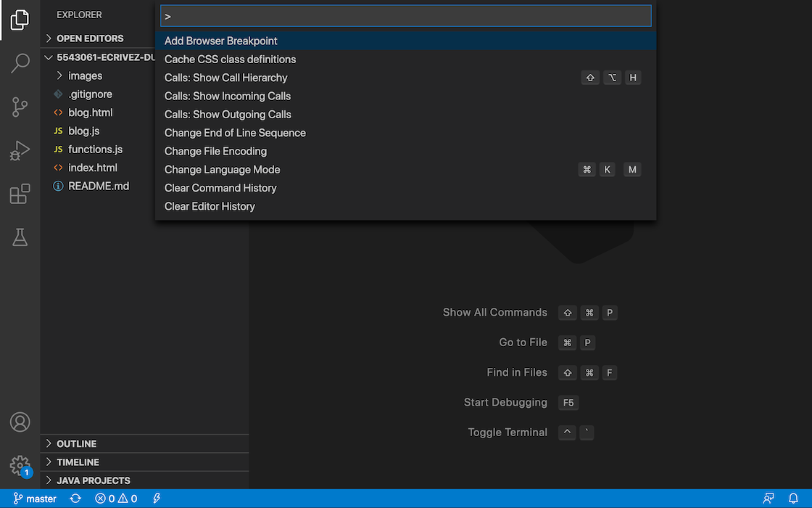812x508 pixels.
Task: Click the command palette input field
Action: click(x=406, y=16)
